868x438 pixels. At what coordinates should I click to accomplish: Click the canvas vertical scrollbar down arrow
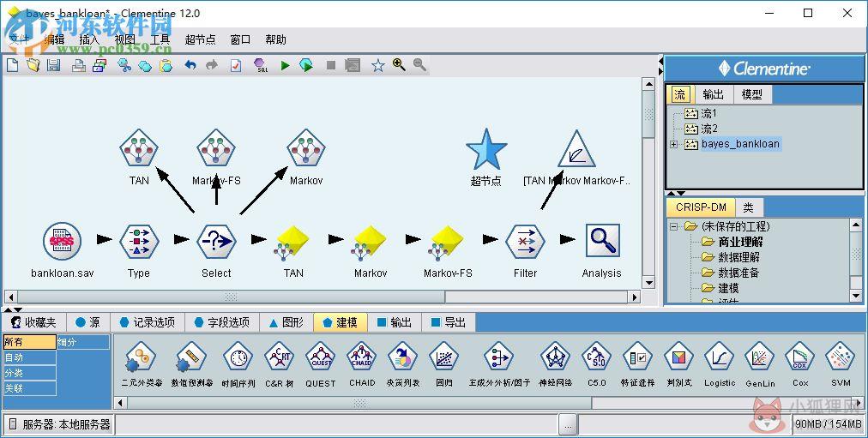648,283
